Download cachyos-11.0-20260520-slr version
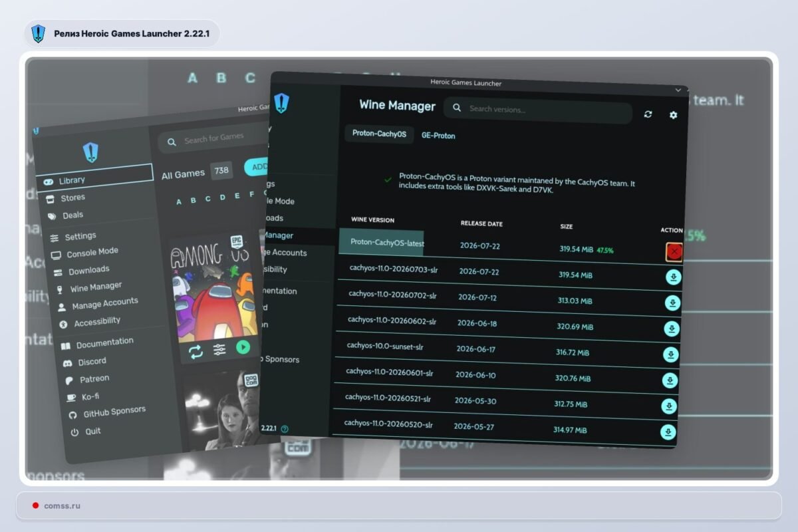 [x=668, y=432]
